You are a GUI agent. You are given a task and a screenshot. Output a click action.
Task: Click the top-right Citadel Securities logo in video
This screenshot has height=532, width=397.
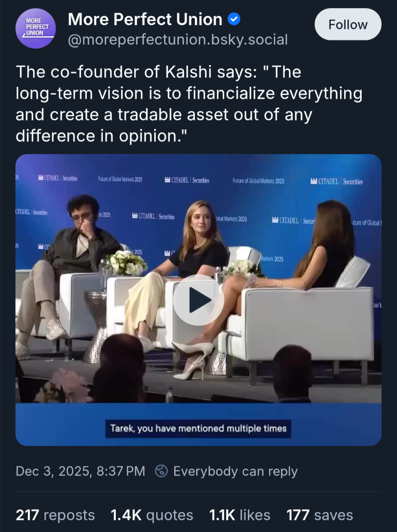click(x=336, y=181)
